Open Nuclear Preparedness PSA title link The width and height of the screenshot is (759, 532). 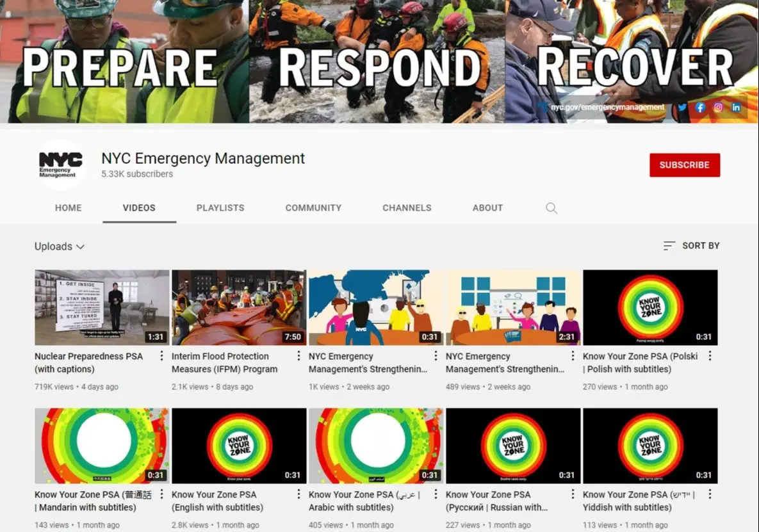click(88, 363)
